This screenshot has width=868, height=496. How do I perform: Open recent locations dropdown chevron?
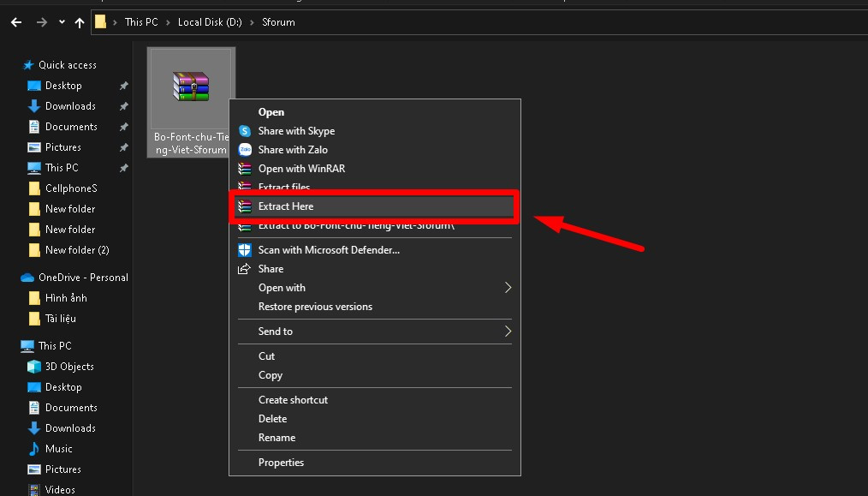pos(62,22)
